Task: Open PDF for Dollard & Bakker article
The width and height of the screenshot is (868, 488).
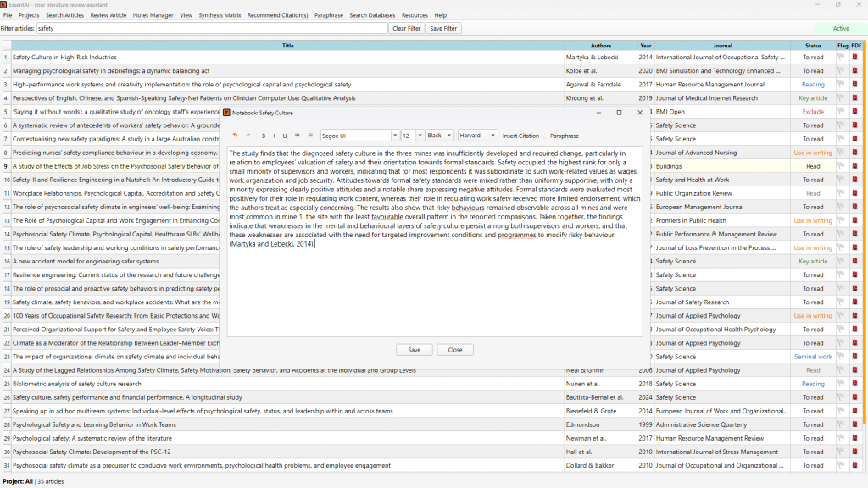Action: pyautogui.click(x=854, y=465)
